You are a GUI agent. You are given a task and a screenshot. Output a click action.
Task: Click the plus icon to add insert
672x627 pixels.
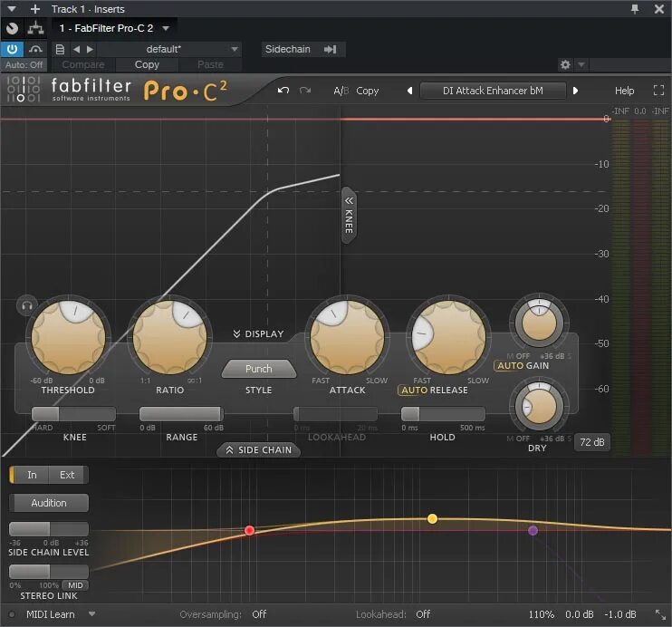point(35,9)
